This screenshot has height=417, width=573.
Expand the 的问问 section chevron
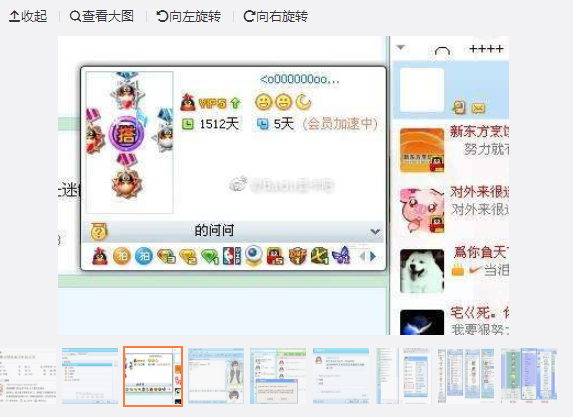point(375,232)
